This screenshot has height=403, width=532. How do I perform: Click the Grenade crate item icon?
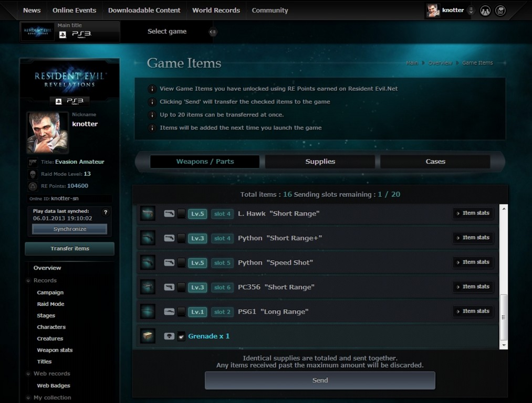point(148,336)
